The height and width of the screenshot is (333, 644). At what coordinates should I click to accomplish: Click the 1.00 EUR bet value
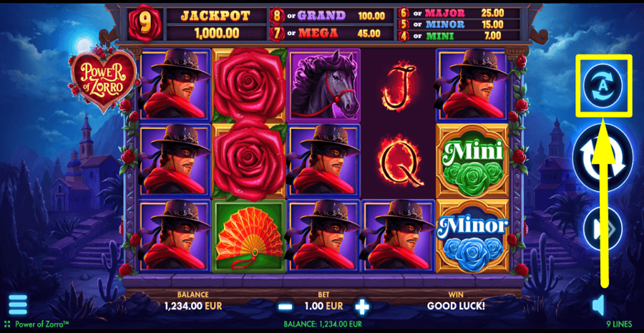click(323, 307)
